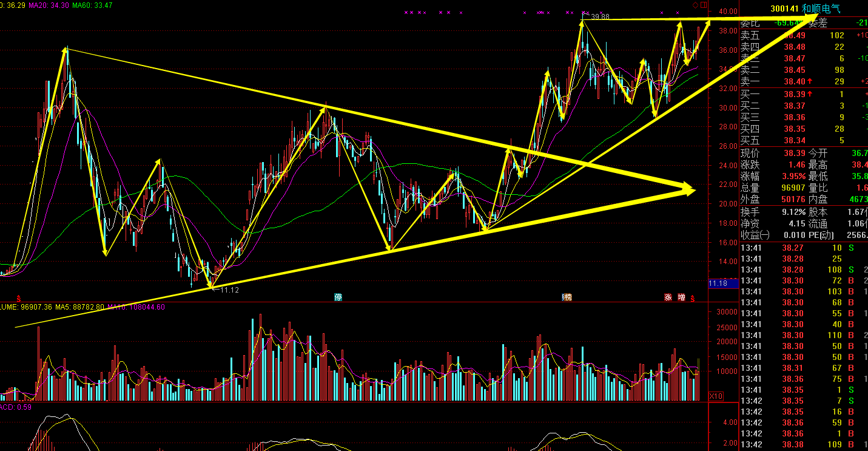Image resolution: width=868 pixels, height=451 pixels.
Task: Open the 涨 event marker
Action: coord(668,297)
